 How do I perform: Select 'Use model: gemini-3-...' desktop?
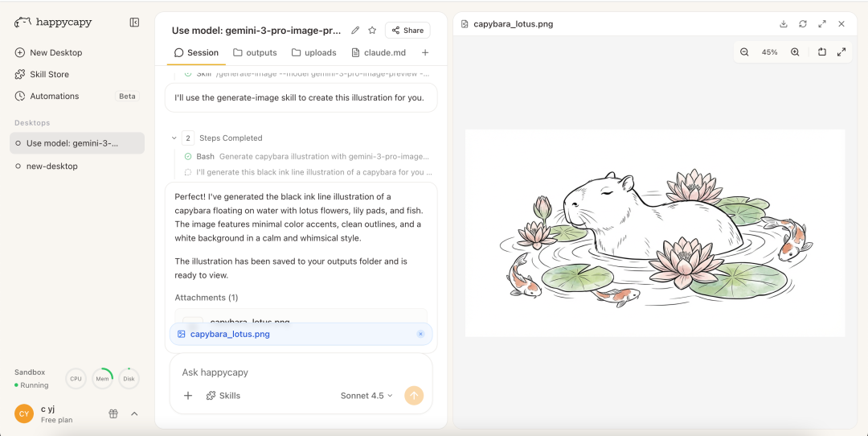tap(77, 143)
